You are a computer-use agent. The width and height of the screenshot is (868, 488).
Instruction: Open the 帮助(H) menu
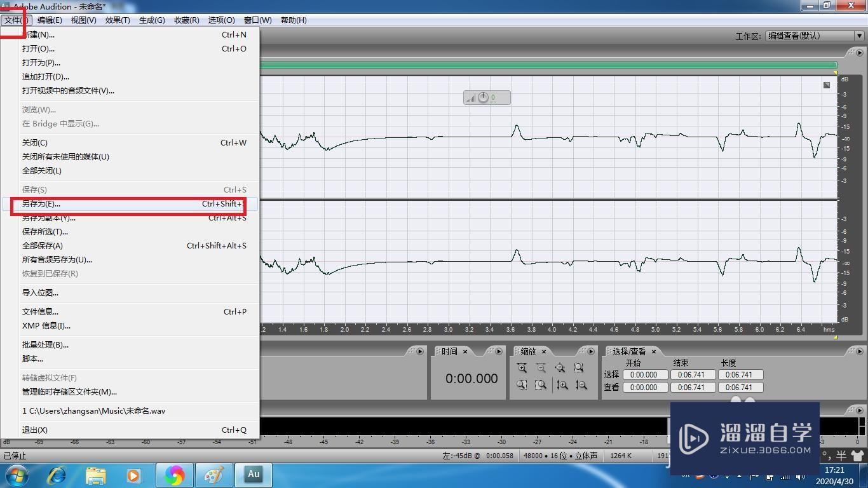coord(294,20)
